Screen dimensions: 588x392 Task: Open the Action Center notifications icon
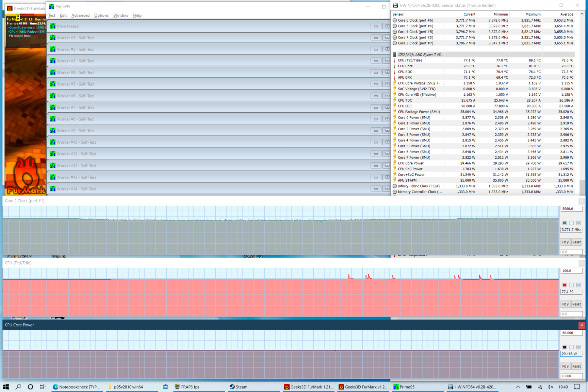(x=577, y=387)
